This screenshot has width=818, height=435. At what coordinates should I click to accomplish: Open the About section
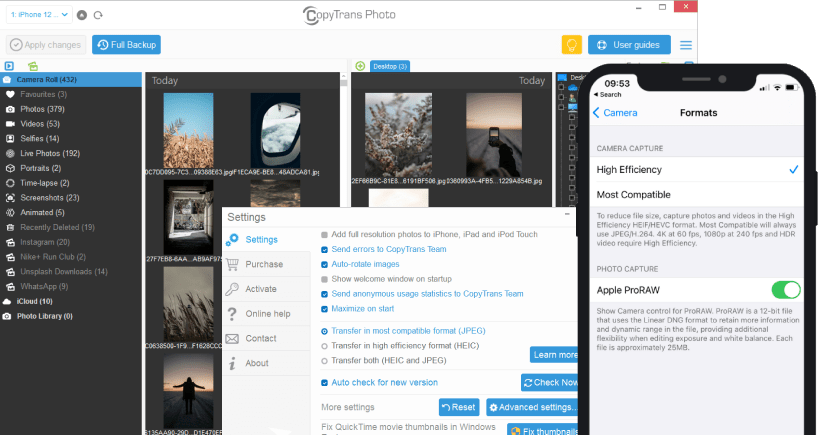(267, 363)
